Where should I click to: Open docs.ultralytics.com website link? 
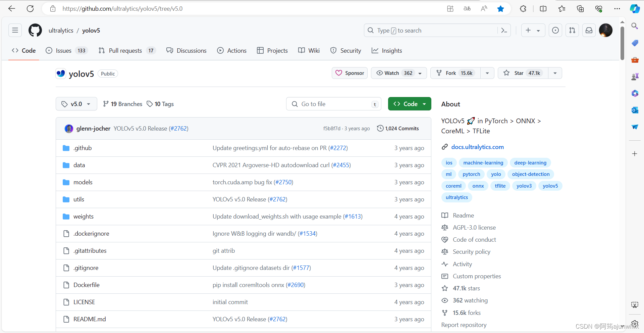(477, 147)
